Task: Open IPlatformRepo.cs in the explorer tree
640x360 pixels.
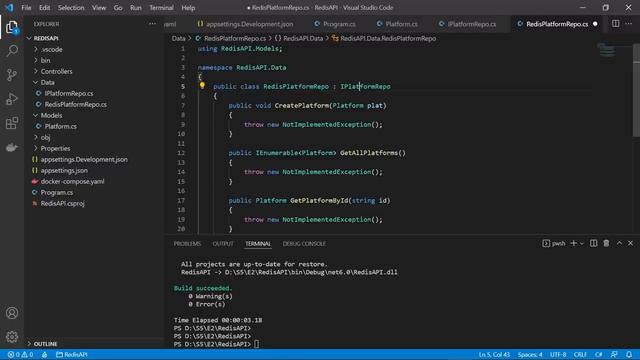Action: coord(69,93)
